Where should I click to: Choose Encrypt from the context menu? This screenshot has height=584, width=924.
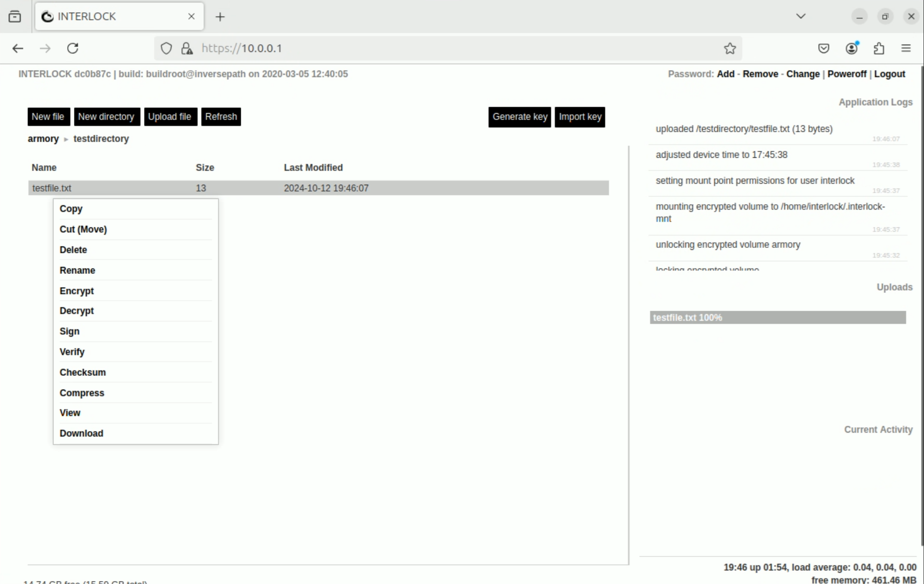(76, 291)
